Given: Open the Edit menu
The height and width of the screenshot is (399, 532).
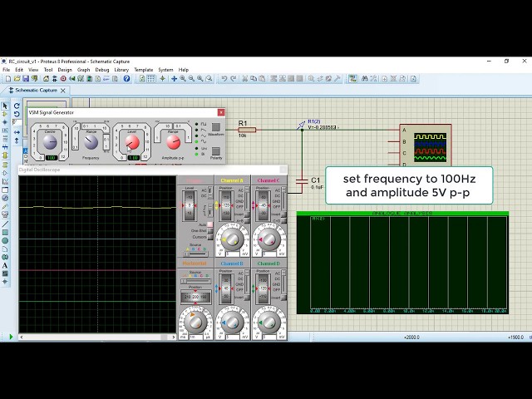Looking at the screenshot, I should coord(19,70).
